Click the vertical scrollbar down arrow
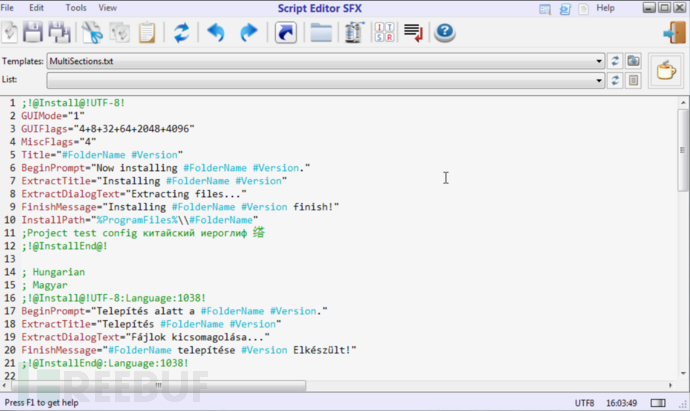690x411 pixels. click(x=683, y=373)
